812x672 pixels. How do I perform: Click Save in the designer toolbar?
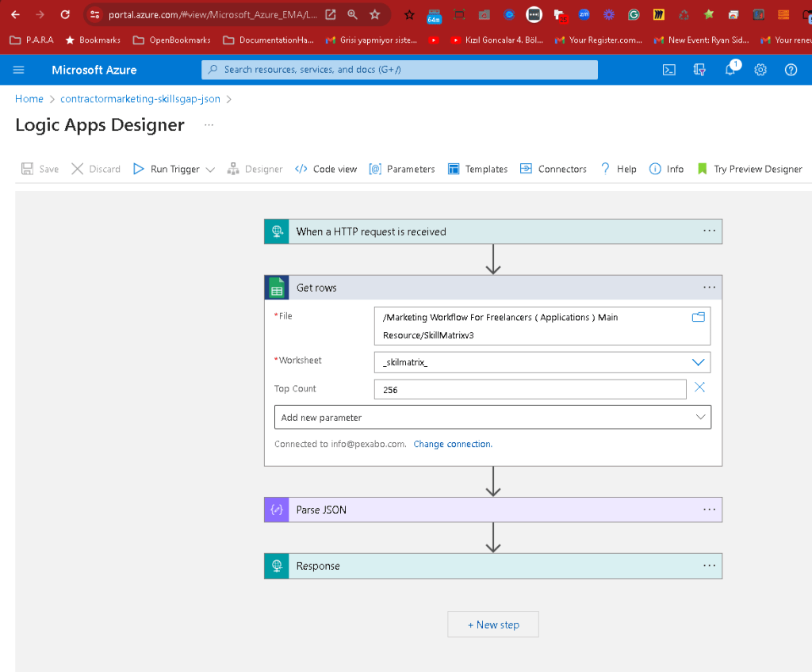(40, 169)
